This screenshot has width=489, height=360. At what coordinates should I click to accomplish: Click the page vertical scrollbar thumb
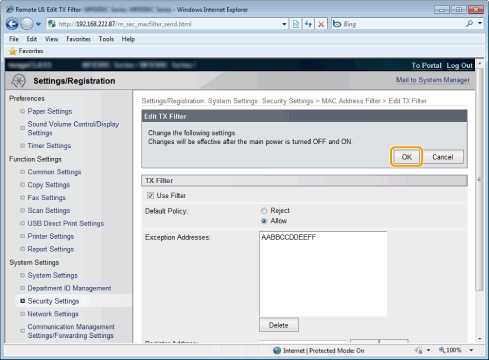(479, 179)
